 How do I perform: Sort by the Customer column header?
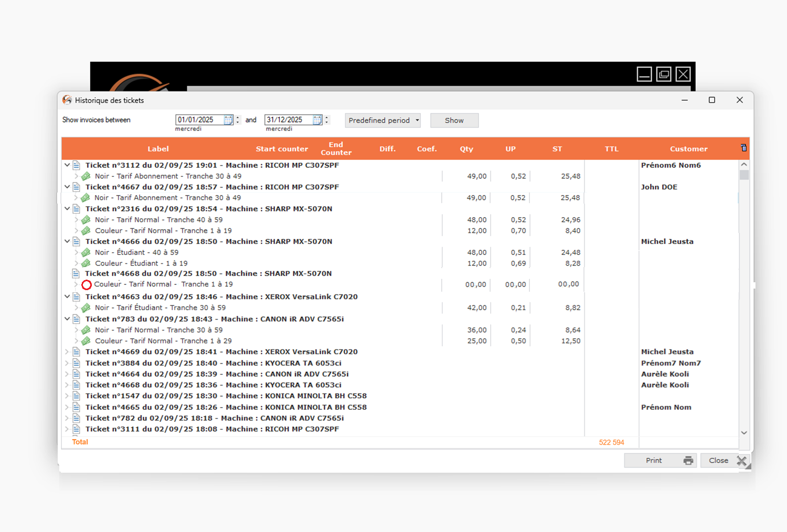point(689,149)
